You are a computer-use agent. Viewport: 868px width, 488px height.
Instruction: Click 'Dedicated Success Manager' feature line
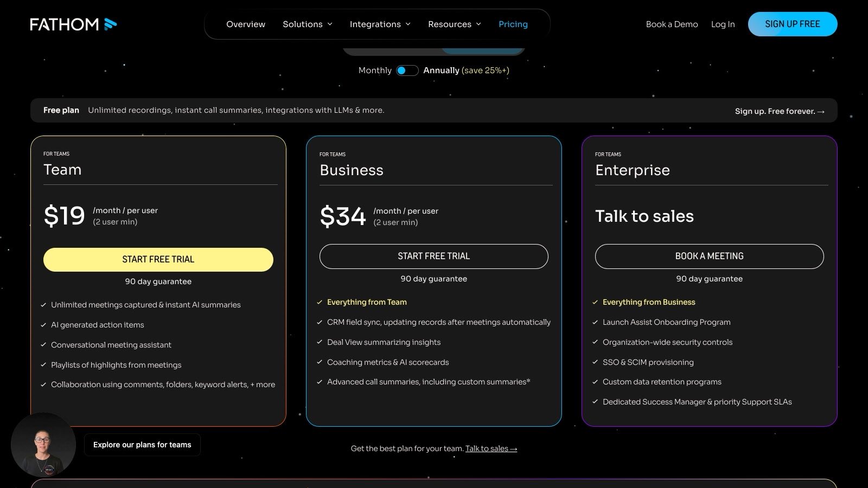pyautogui.click(x=697, y=402)
